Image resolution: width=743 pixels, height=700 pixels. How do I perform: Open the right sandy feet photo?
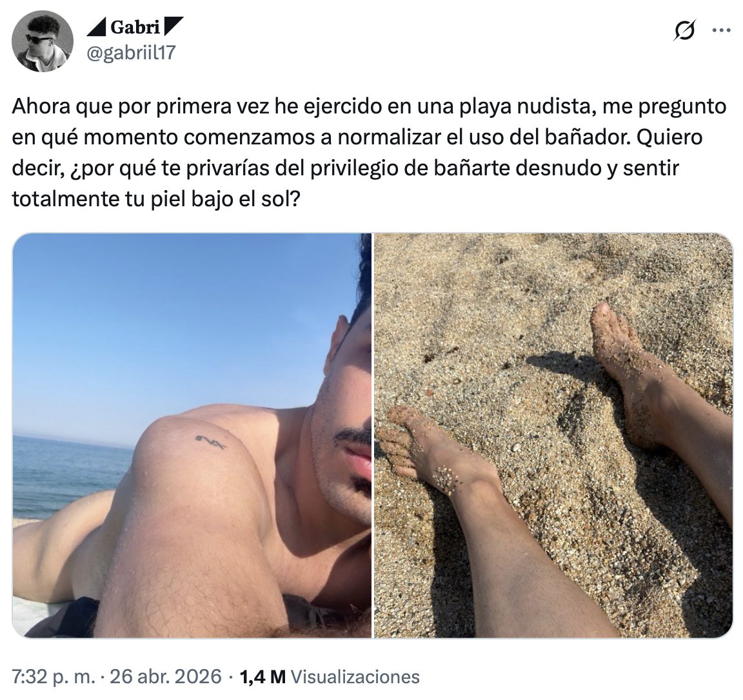[x=553, y=435]
